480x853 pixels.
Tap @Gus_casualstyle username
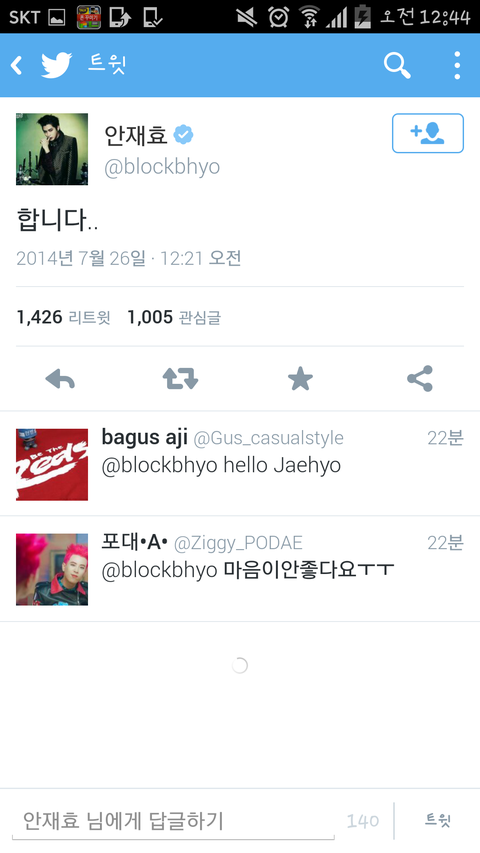[x=269, y=438]
